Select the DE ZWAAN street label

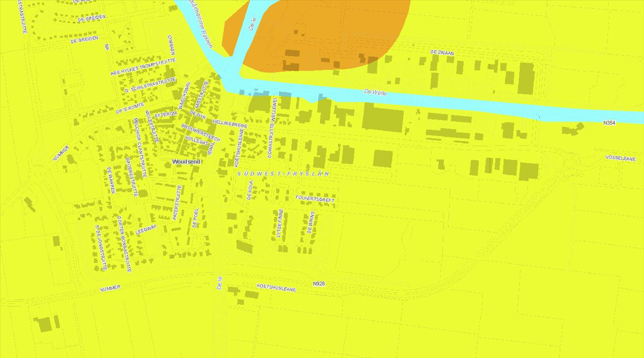pos(442,52)
